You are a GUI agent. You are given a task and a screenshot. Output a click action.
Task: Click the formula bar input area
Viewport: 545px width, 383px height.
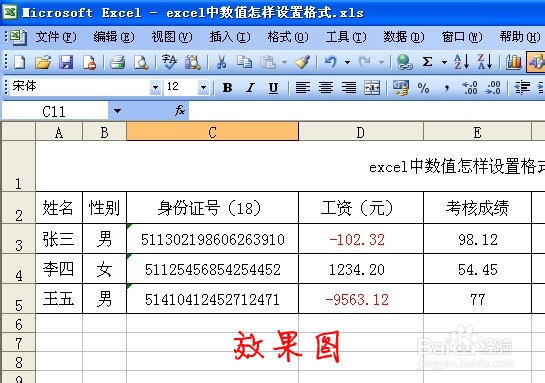[x=367, y=111]
